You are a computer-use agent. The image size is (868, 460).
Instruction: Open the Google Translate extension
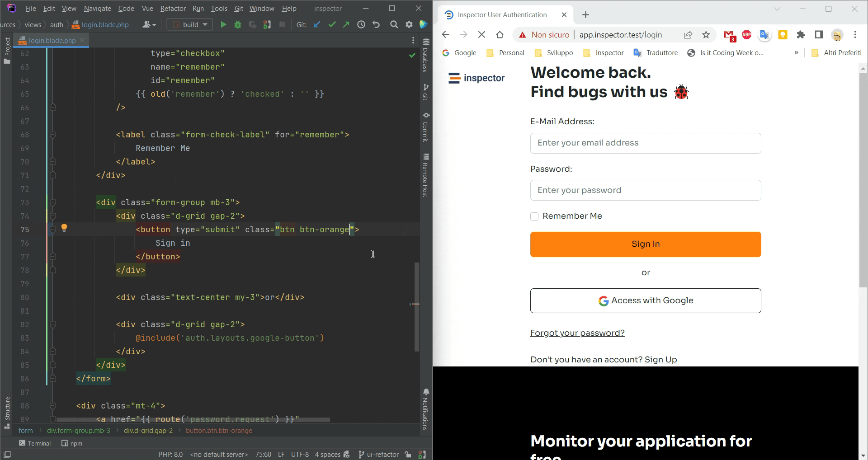coord(764,35)
